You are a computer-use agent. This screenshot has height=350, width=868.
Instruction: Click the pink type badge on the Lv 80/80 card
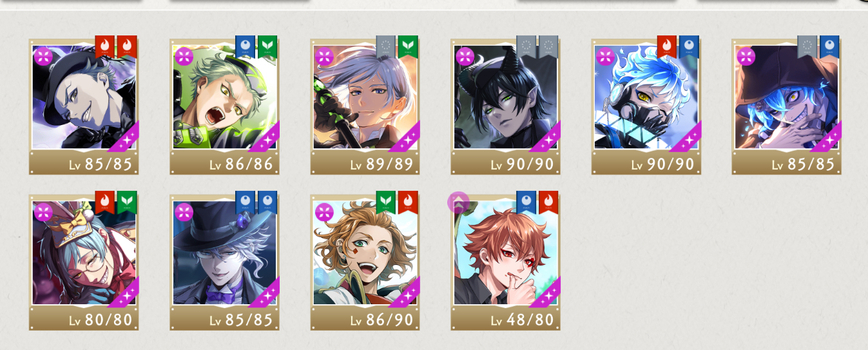43,212
